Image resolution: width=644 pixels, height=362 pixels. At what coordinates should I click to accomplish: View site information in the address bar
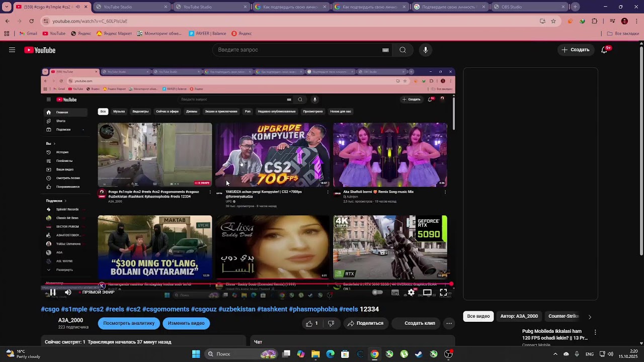(46, 21)
